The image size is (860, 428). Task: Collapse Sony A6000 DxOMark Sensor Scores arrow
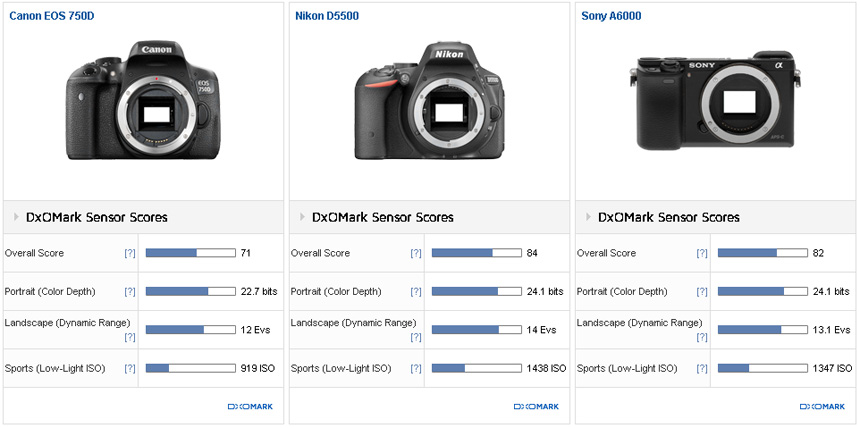pyautogui.click(x=589, y=217)
